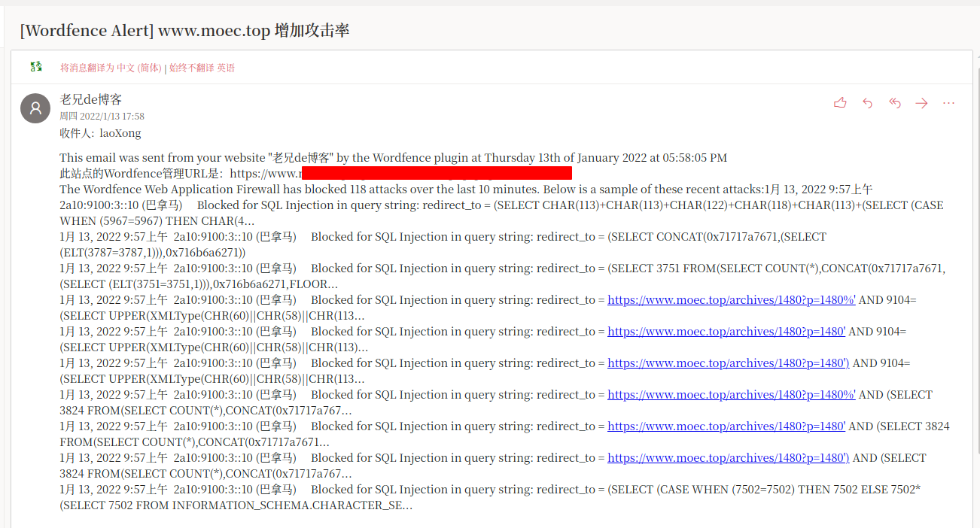
Task: Click the sender's profile avatar
Action: pyautogui.click(x=35, y=109)
